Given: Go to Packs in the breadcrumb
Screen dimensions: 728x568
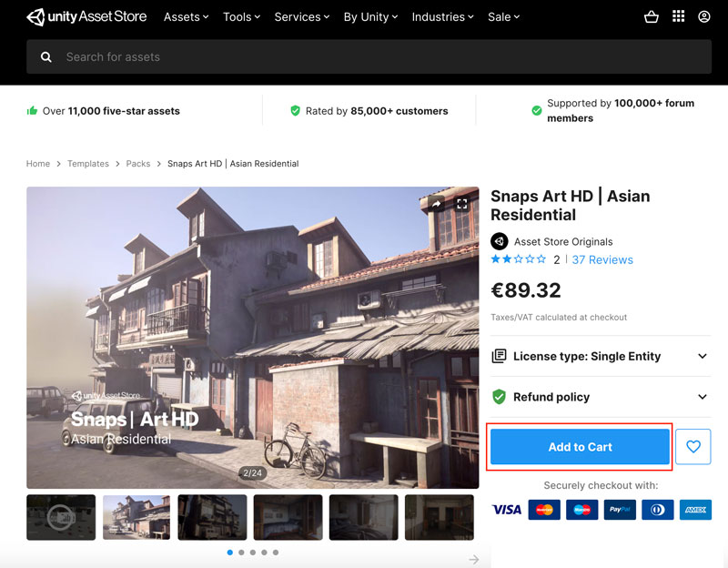Looking at the screenshot, I should coord(138,164).
